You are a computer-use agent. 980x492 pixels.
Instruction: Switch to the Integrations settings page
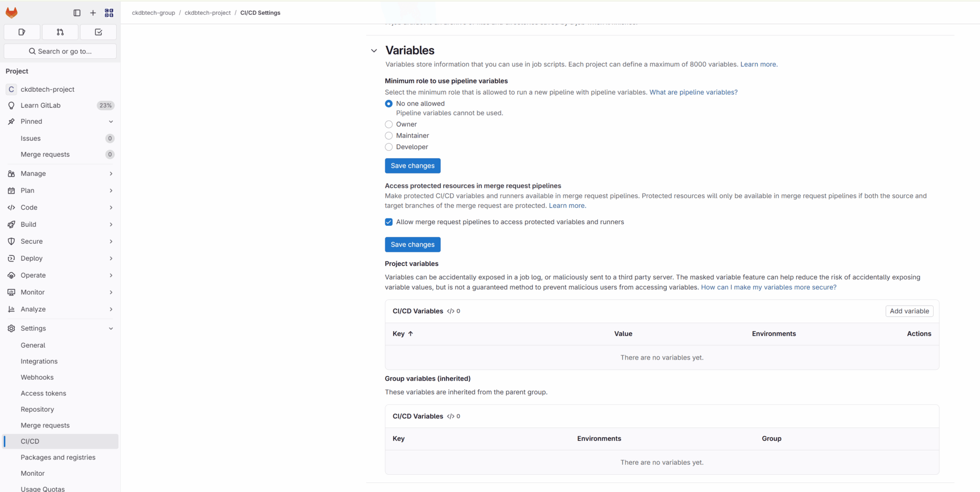(x=39, y=361)
